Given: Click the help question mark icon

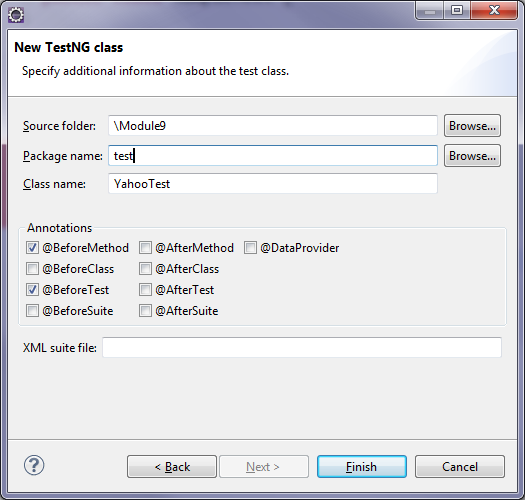Looking at the screenshot, I should click(x=34, y=465).
